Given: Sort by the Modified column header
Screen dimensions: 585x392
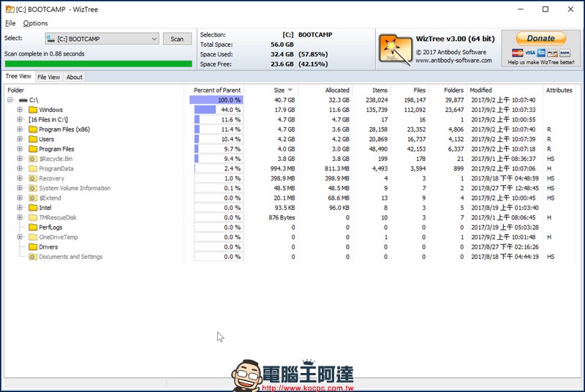Looking at the screenshot, I should 505,90.
